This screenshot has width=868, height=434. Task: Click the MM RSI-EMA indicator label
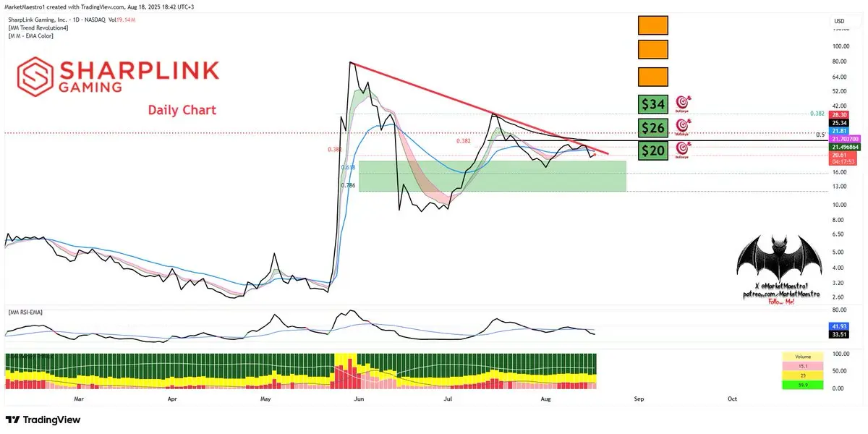tap(25, 312)
